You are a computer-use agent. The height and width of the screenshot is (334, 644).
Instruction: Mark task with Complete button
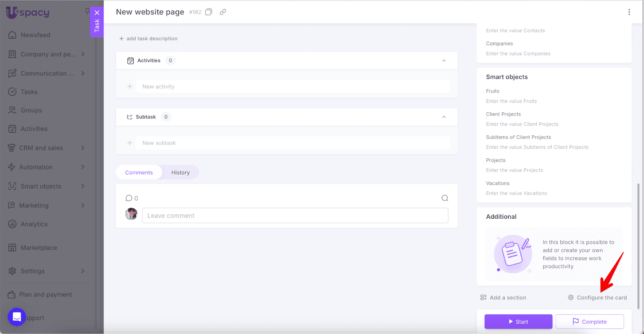590,322
